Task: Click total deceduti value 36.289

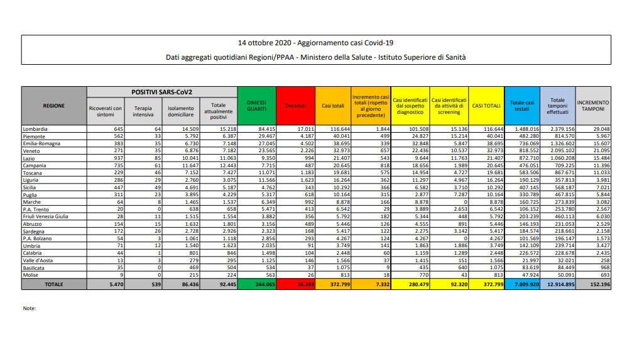Action: pyautogui.click(x=306, y=284)
